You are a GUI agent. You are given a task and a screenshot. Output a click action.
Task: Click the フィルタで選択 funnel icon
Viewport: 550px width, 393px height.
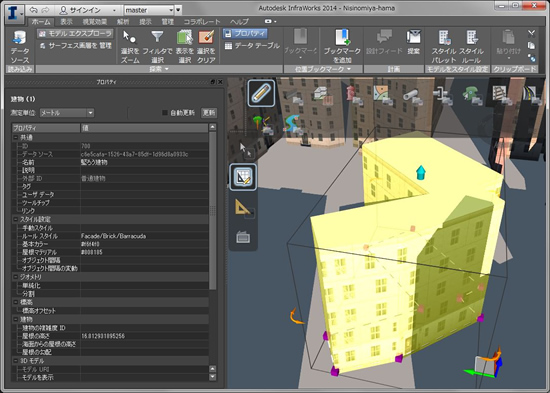[x=157, y=46]
